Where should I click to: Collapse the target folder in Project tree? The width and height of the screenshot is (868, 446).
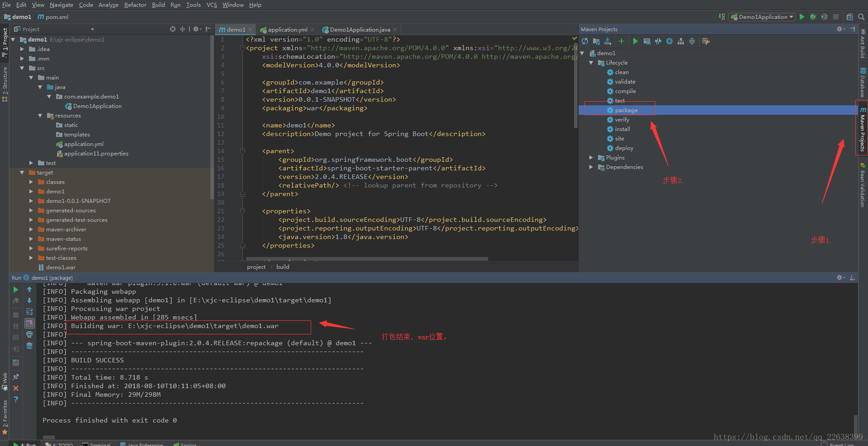[22, 173]
